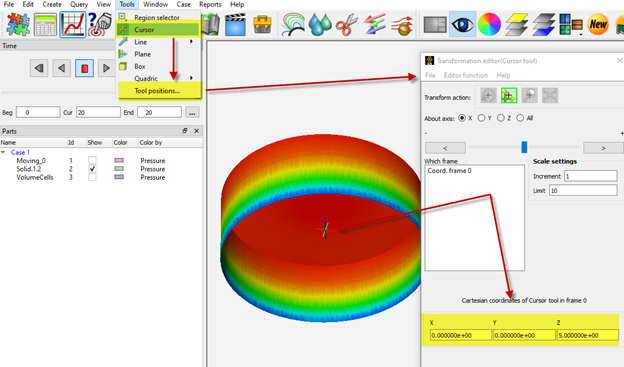This screenshot has width=624, height=367.
Task: Select the red scissors clip icon
Action: [347, 25]
